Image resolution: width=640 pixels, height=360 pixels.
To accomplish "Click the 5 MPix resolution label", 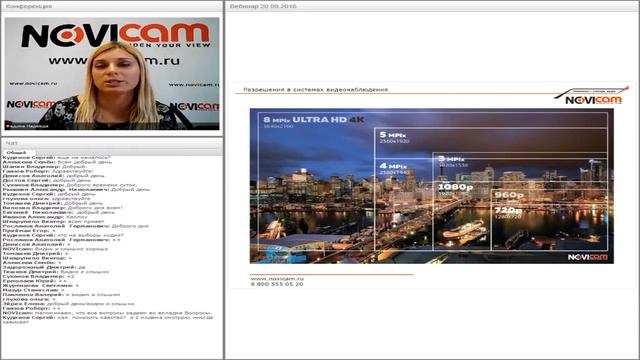I will click(x=392, y=135).
